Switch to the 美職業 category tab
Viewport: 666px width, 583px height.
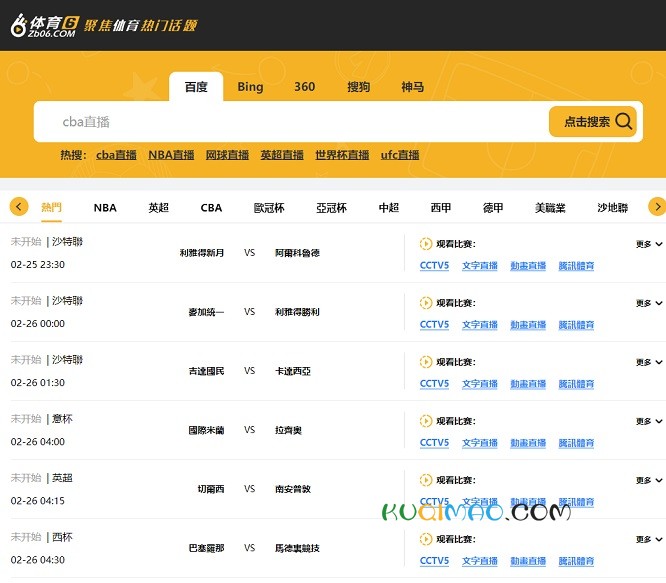[550, 208]
